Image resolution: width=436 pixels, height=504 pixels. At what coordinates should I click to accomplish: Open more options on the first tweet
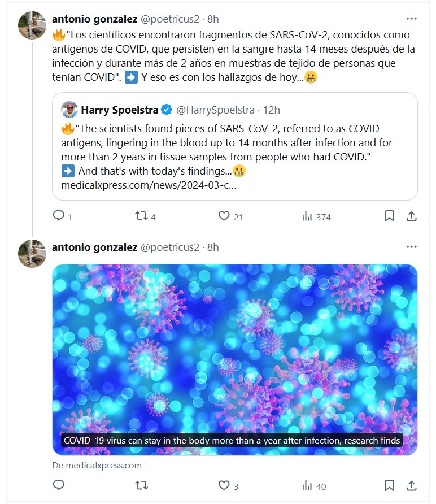click(x=412, y=18)
